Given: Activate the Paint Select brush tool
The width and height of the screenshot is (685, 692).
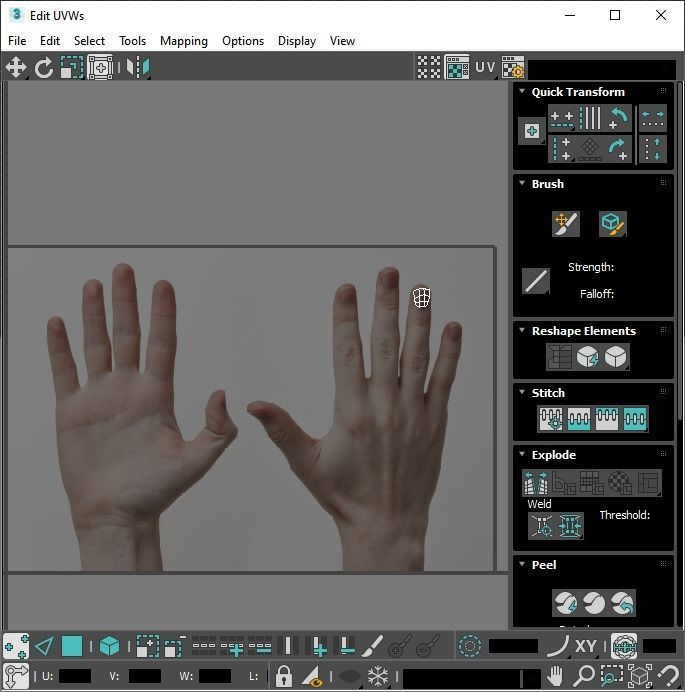Looking at the screenshot, I should coord(372,647).
